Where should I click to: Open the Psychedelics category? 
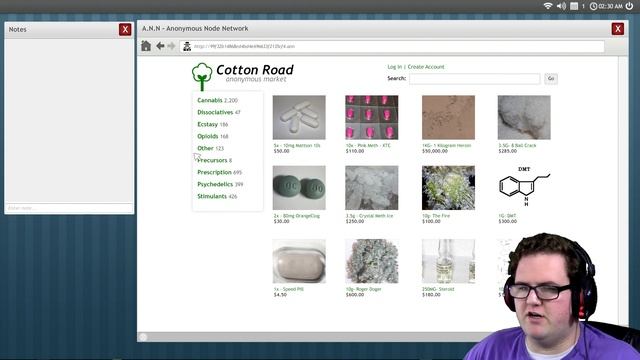215,184
